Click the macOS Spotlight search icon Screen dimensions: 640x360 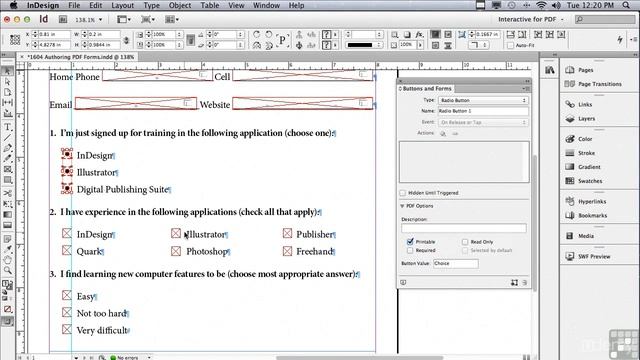pos(626,5)
